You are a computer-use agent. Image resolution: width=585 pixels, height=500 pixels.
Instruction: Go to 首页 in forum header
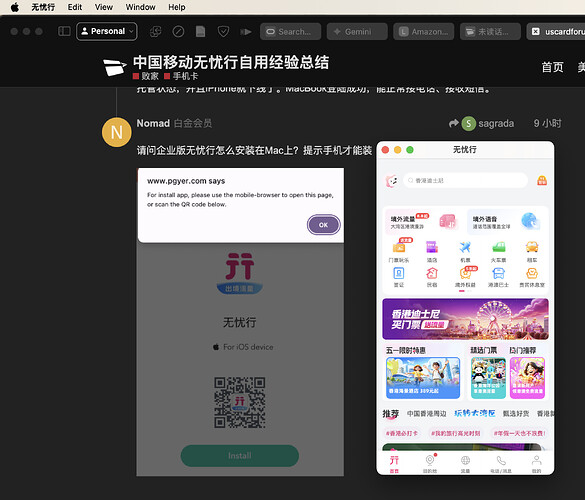(552, 67)
